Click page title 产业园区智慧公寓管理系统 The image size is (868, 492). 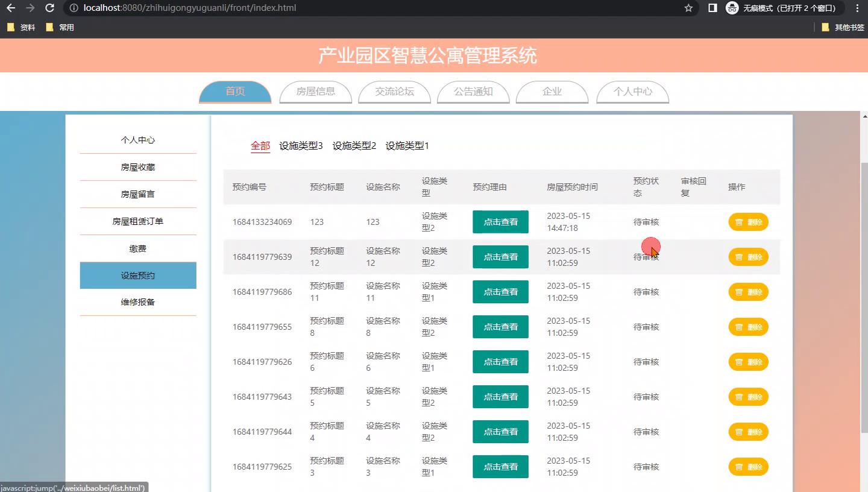pyautogui.click(x=427, y=55)
